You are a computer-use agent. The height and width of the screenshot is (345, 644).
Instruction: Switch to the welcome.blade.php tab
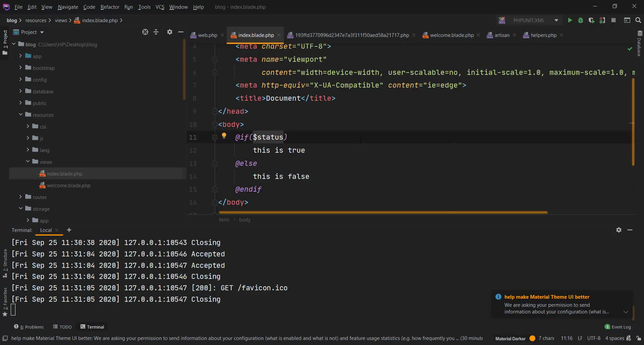pyautogui.click(x=451, y=35)
